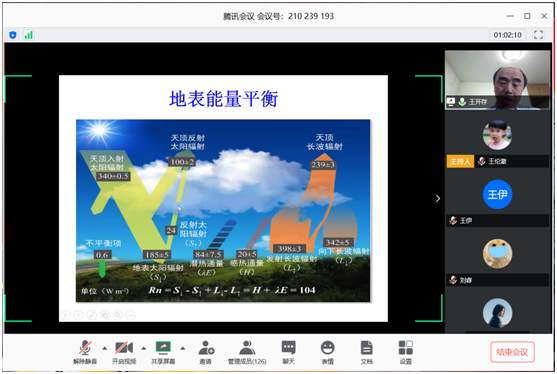Image resolution: width=557 pixels, height=374 pixels.
Task: Select the blue 王伊 participant avatar
Action: 497,194
